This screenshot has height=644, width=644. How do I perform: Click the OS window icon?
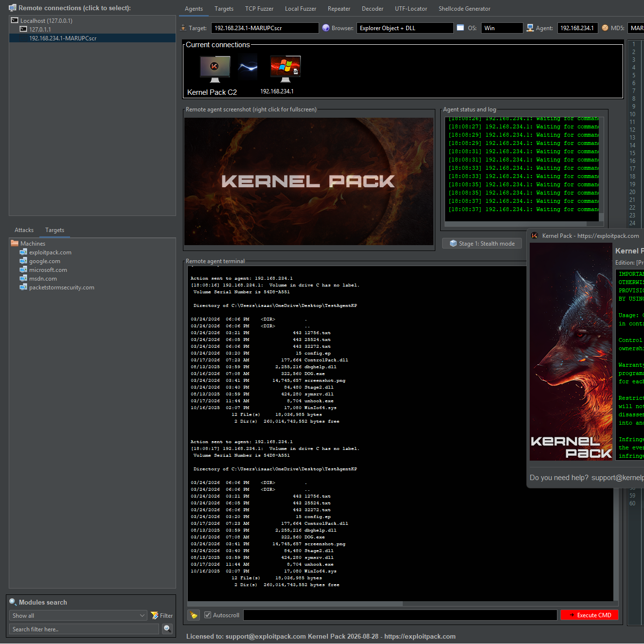pyautogui.click(x=460, y=28)
